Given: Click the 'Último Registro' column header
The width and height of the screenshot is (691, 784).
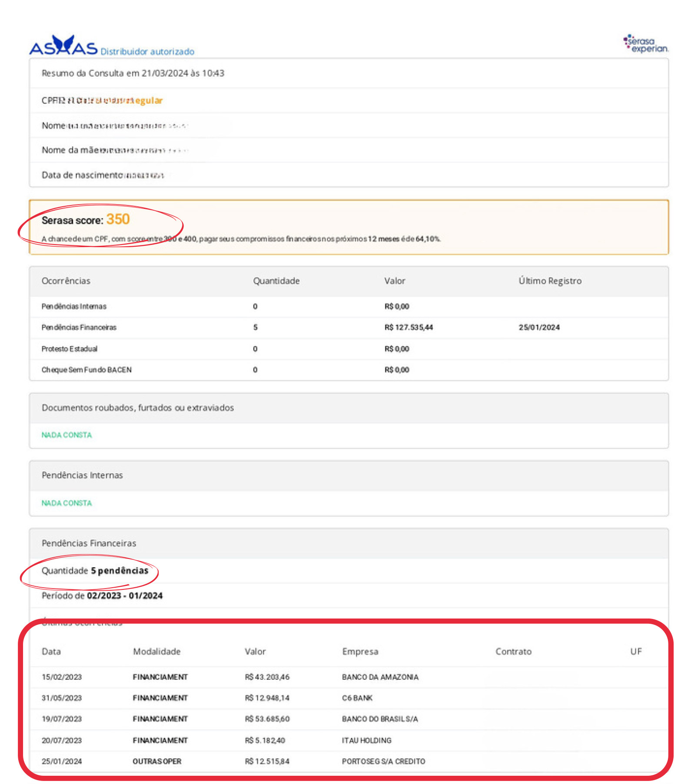Looking at the screenshot, I should pos(550,281).
